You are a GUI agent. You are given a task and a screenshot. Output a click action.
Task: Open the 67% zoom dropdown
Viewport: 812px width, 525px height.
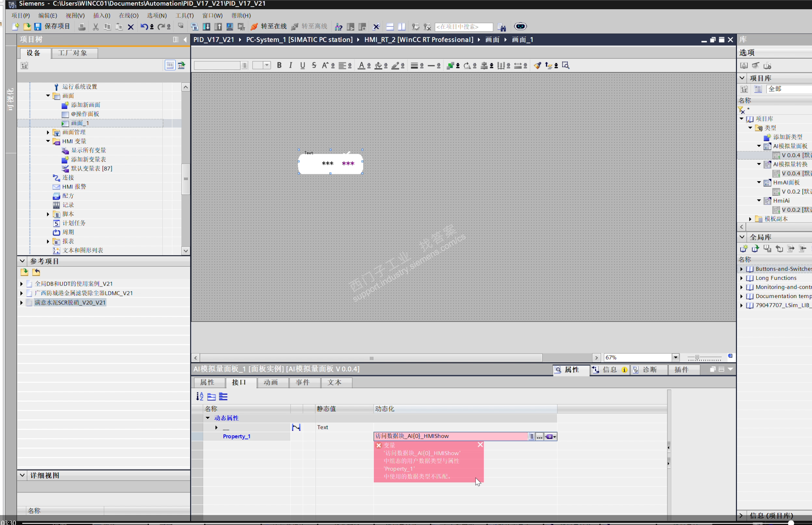675,357
